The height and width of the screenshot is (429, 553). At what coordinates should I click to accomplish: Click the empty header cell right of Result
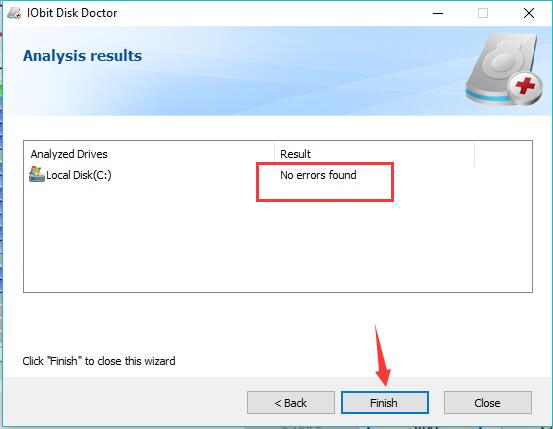pyautogui.click(x=503, y=154)
